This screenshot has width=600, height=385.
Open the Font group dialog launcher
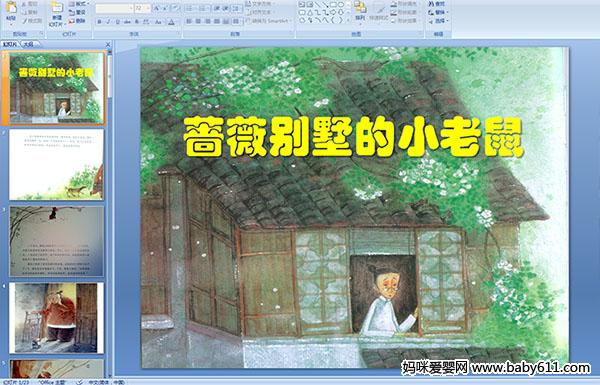click(178, 34)
